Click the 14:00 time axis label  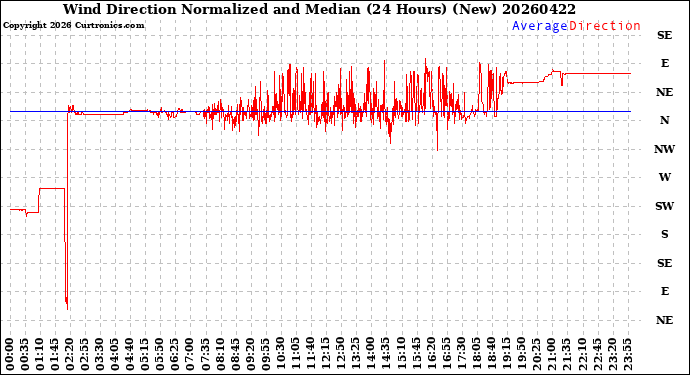371,354
